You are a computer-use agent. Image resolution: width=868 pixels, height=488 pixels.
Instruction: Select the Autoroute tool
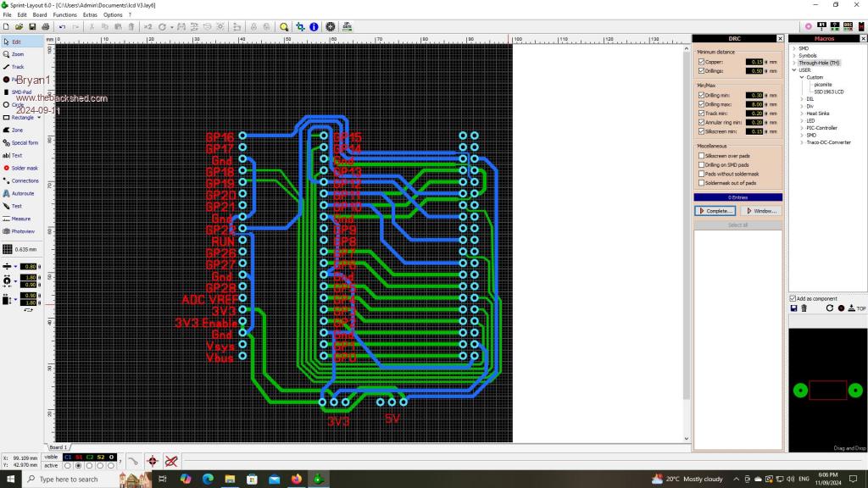[22, 193]
